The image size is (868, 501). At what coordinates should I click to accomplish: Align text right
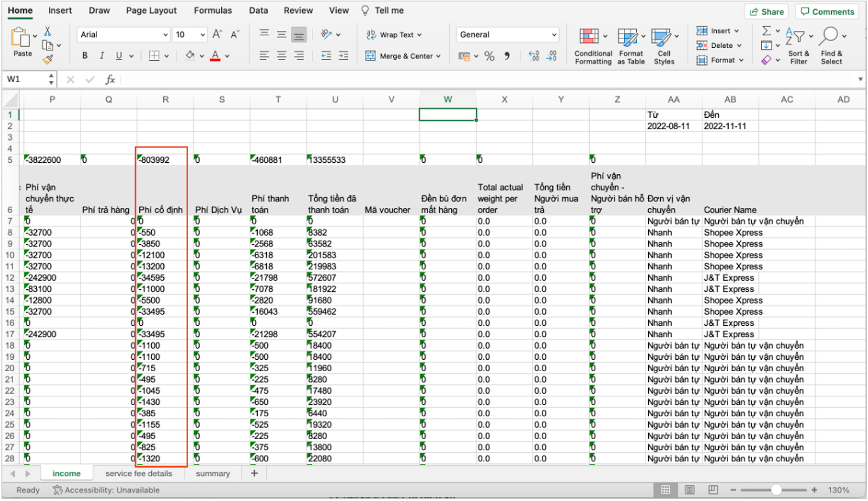[x=299, y=55]
